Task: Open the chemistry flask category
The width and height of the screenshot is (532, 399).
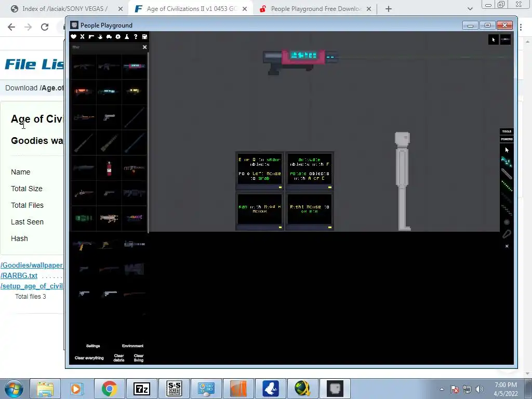Action: (x=127, y=37)
